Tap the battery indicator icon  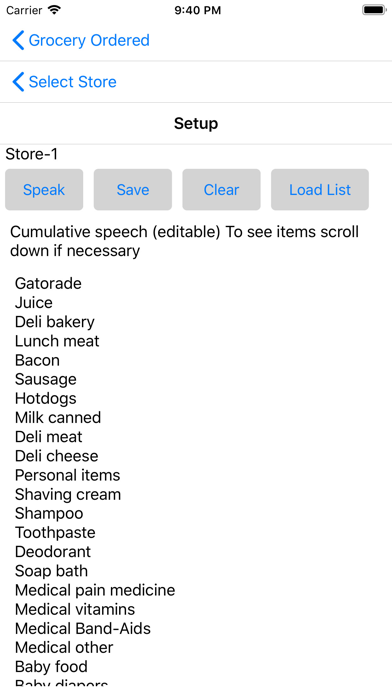[374, 10]
